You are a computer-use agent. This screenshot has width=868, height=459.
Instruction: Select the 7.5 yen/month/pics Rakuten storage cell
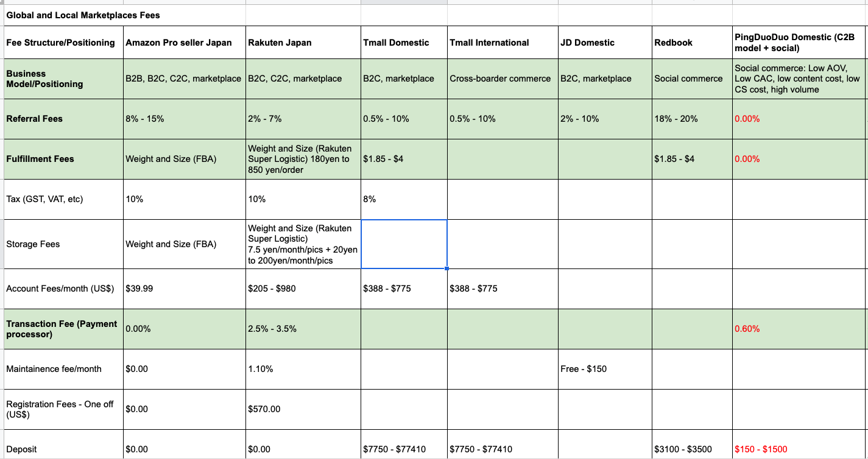pyautogui.click(x=303, y=244)
